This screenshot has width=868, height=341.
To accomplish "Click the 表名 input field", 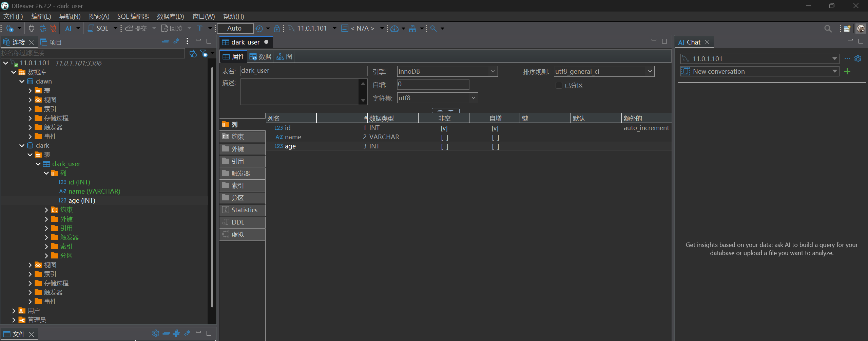I will tap(304, 71).
